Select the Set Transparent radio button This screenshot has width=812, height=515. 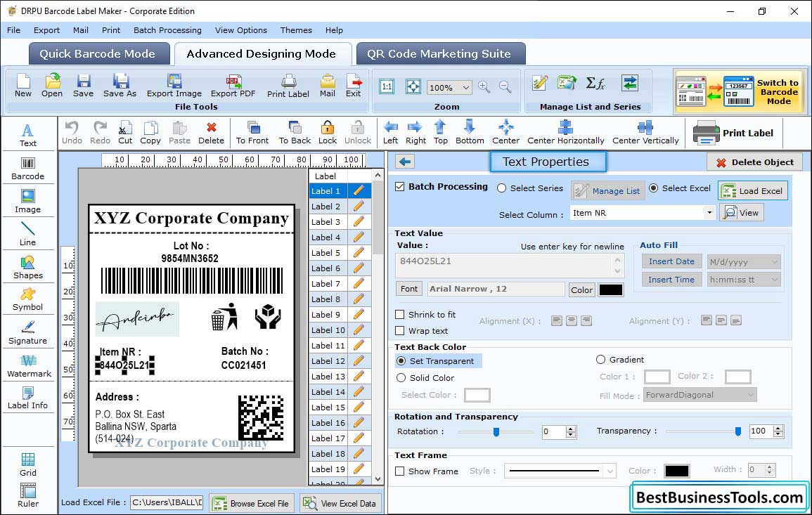point(401,361)
